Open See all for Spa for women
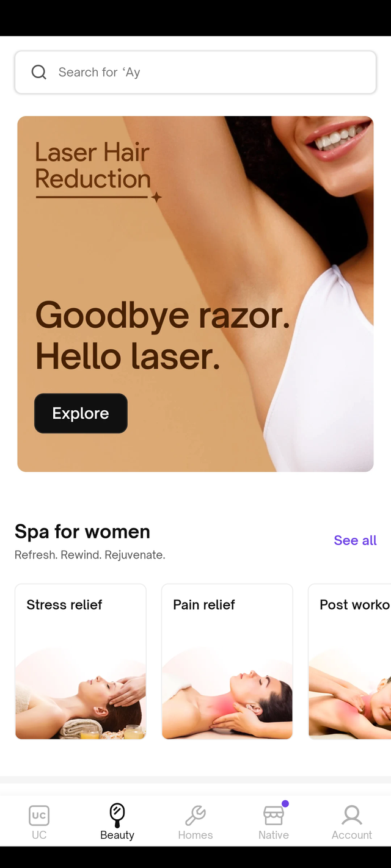 (x=355, y=540)
